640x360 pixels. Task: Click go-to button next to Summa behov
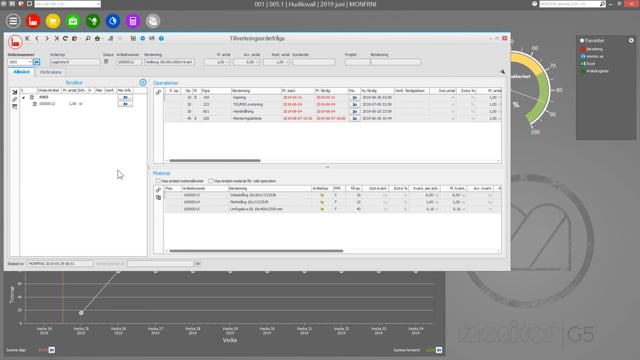click(439, 350)
